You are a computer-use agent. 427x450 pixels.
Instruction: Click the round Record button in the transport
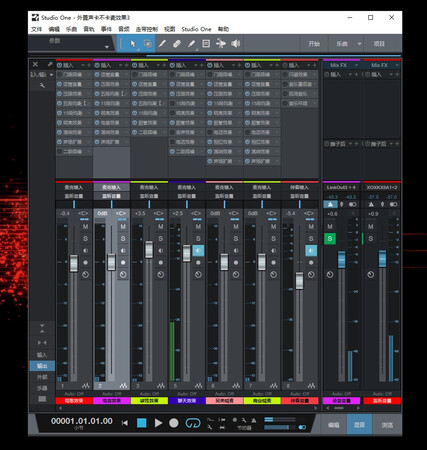coord(174,423)
